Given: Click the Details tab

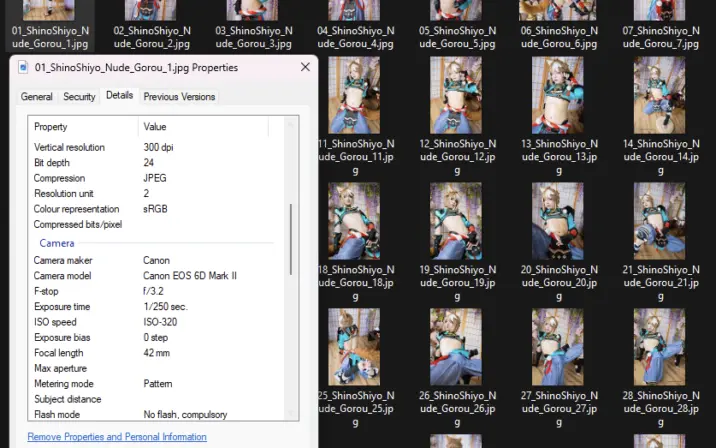Looking at the screenshot, I should [119, 96].
